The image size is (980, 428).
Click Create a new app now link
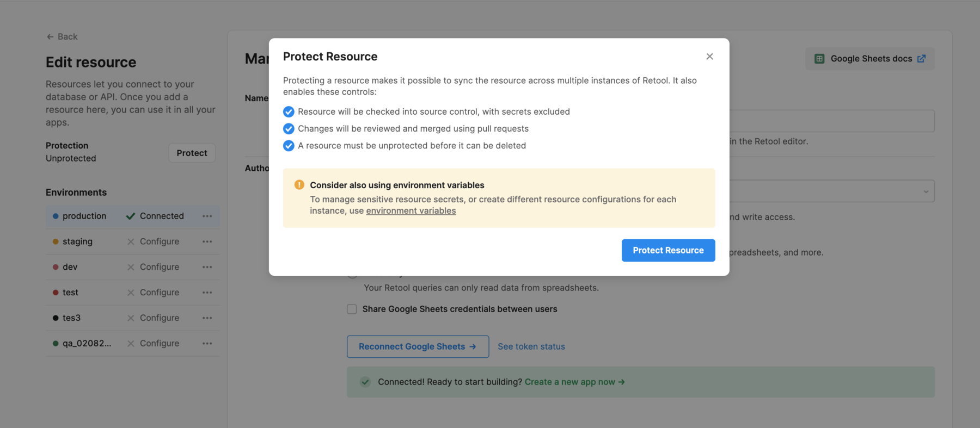574,382
